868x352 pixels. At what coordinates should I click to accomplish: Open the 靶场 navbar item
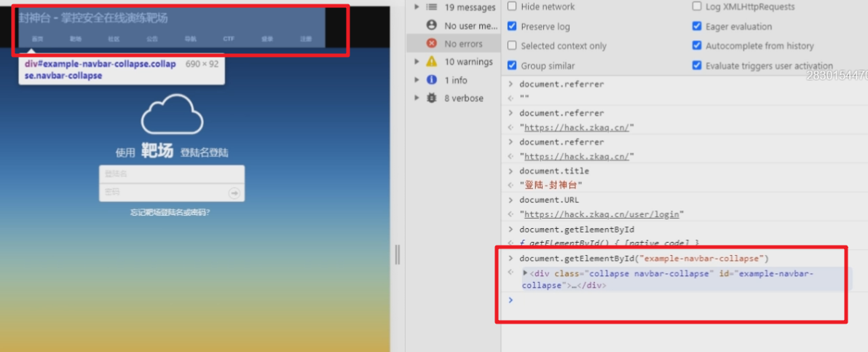(x=75, y=39)
